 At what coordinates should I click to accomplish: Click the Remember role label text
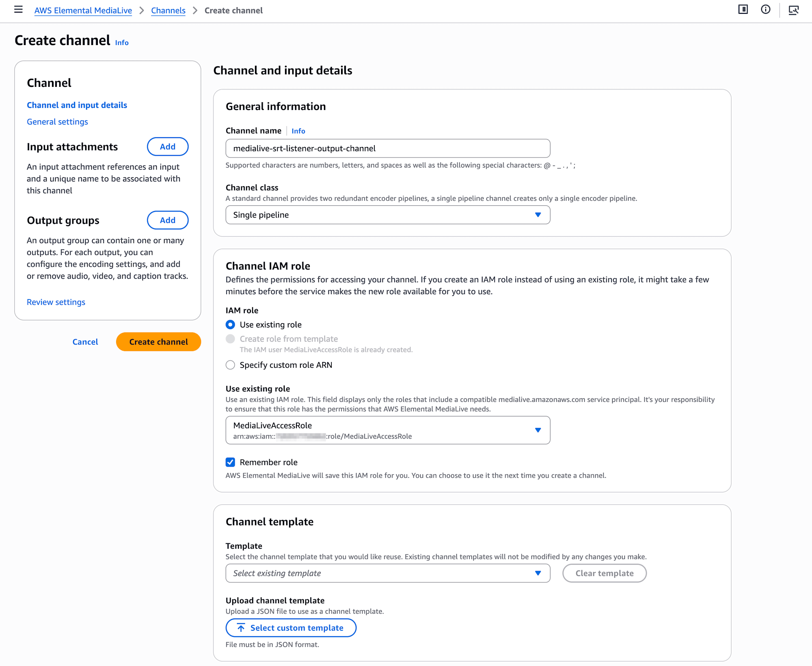pyautogui.click(x=268, y=462)
